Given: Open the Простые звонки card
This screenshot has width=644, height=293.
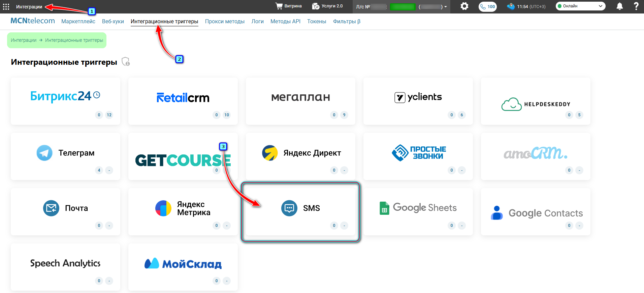Looking at the screenshot, I should [418, 156].
